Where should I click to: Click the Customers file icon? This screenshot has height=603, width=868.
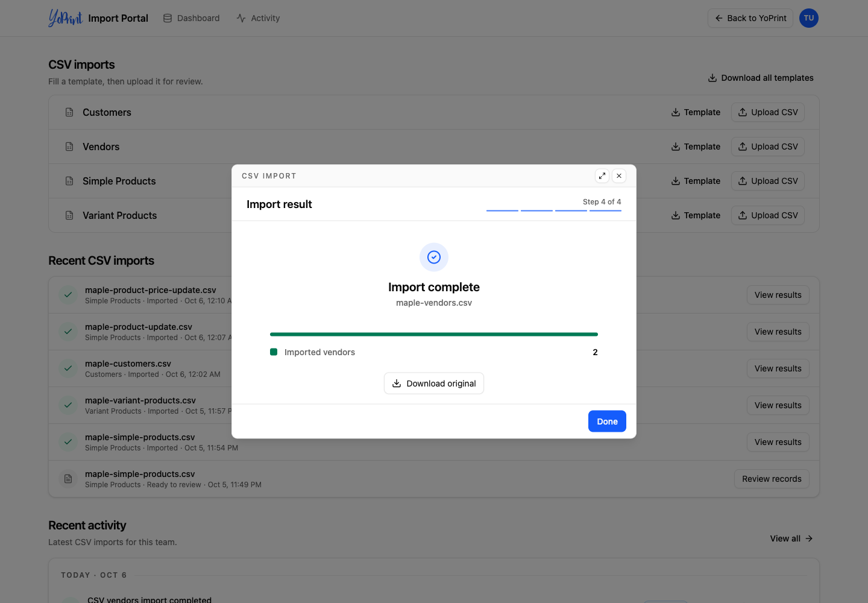[69, 112]
